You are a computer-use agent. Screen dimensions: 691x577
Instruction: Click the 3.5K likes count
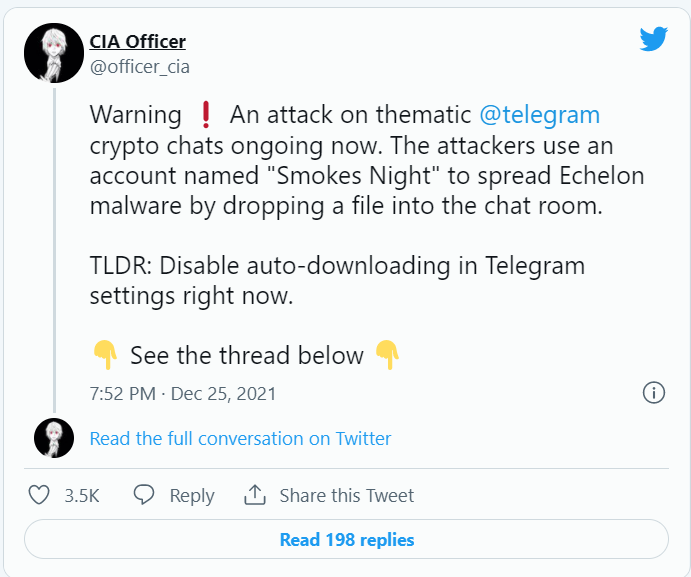(80, 496)
